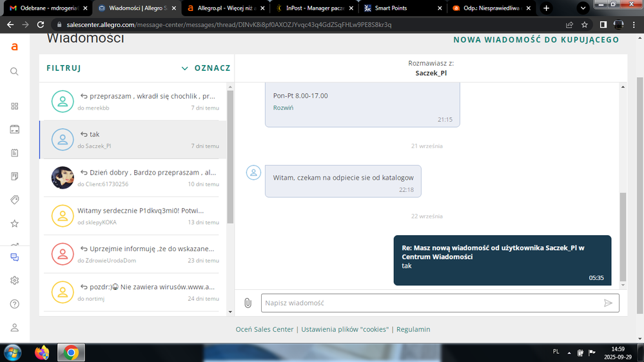The image size is (644, 362).
Task: Click the Allegro logo in the sidebar
Action: pyautogui.click(x=14, y=47)
